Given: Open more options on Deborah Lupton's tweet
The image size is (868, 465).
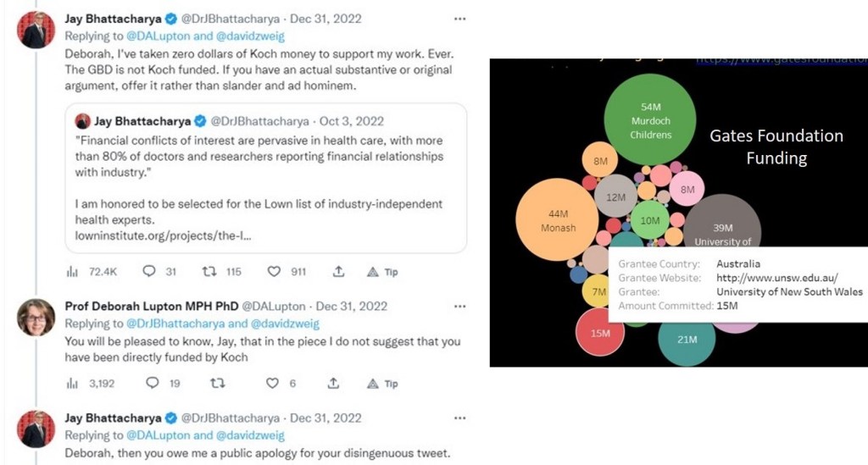Looking at the screenshot, I should (459, 306).
